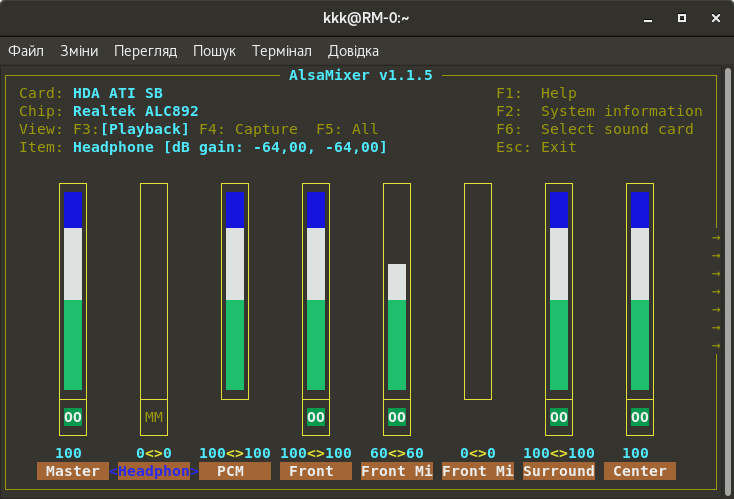The width and height of the screenshot is (734, 499).
Task: Open the Довідка menu
Action: (x=353, y=51)
